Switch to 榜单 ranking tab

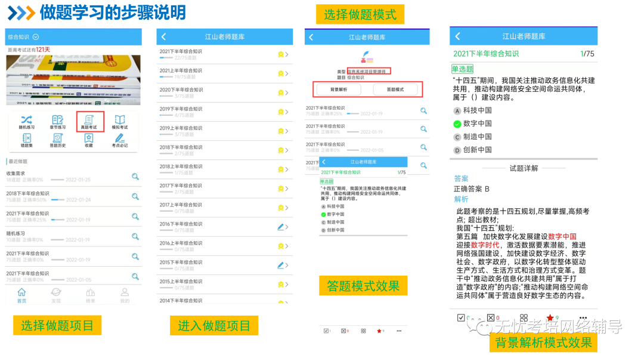tap(91, 295)
